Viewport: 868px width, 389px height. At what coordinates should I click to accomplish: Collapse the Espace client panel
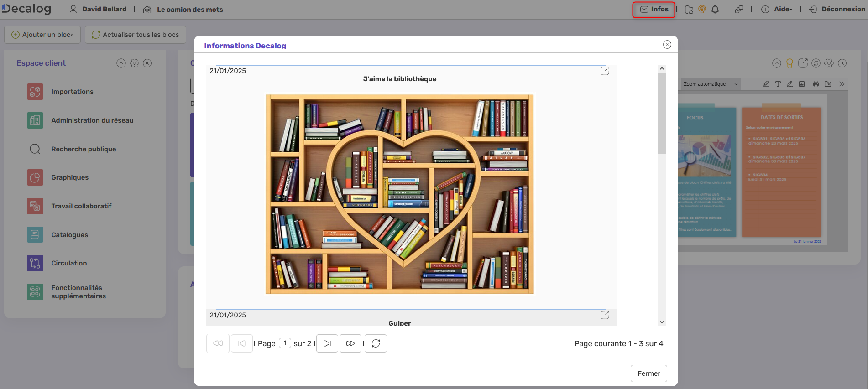tap(121, 63)
